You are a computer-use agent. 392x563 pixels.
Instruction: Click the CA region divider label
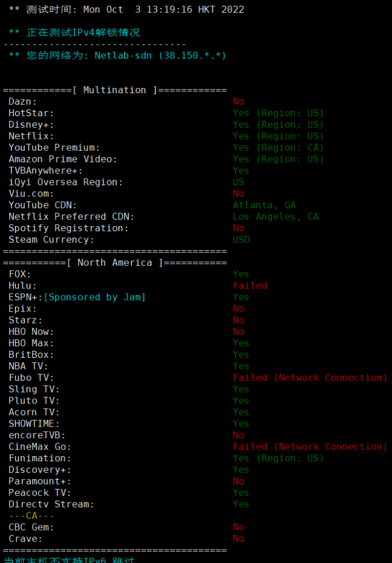(32, 516)
